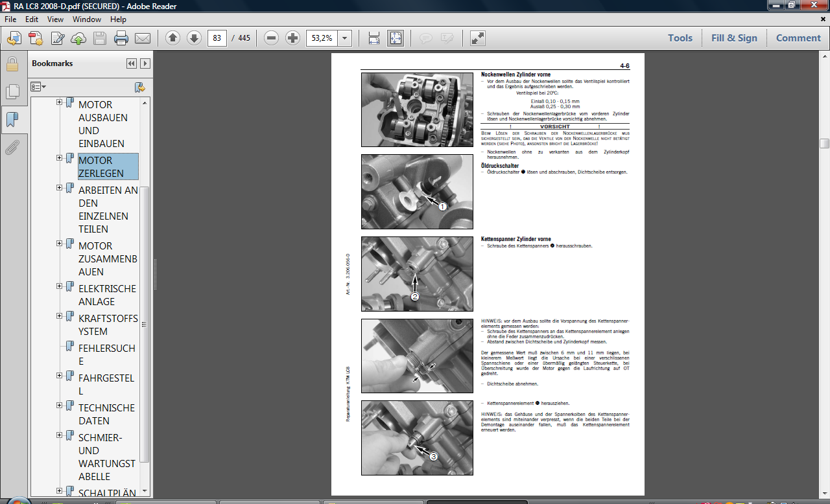Image resolution: width=830 pixels, height=504 pixels.
Task: Open the Attachments paperclip panel
Action: [x=12, y=148]
